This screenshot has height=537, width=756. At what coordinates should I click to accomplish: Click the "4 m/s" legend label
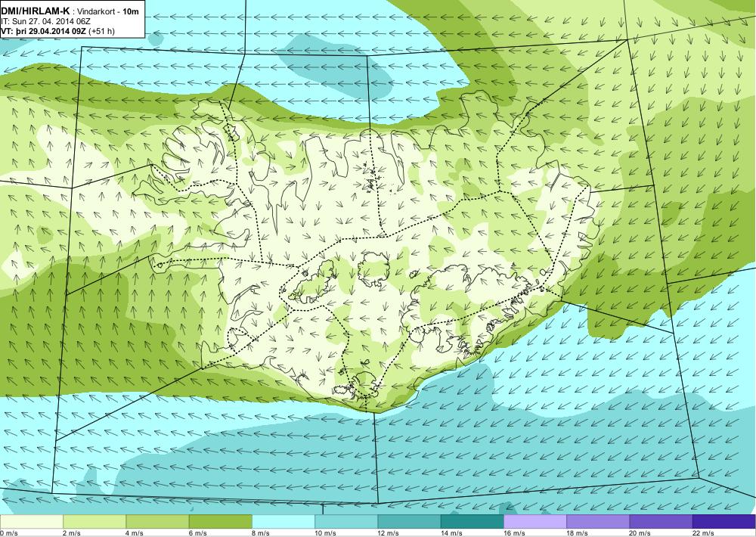point(135,533)
